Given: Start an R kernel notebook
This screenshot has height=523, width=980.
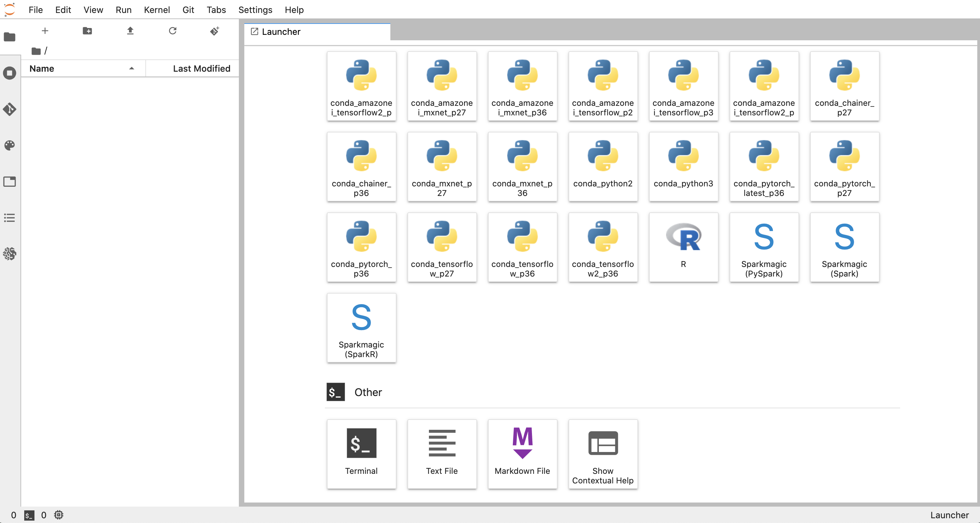Looking at the screenshot, I should click(683, 248).
